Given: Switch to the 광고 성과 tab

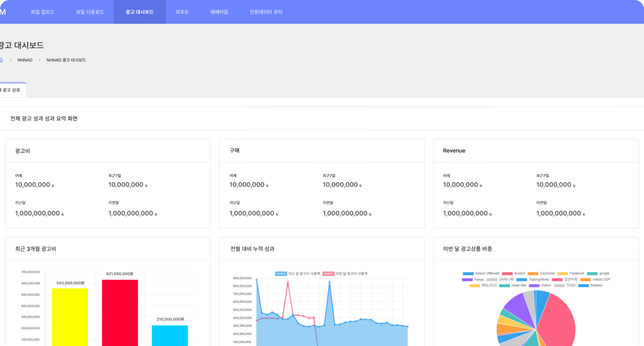Looking at the screenshot, I should pos(12,90).
